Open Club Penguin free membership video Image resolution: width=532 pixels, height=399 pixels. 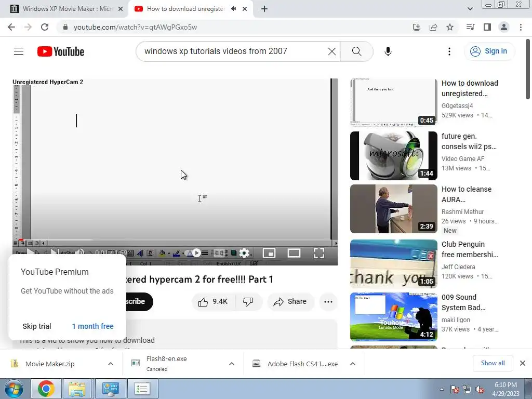(x=470, y=249)
